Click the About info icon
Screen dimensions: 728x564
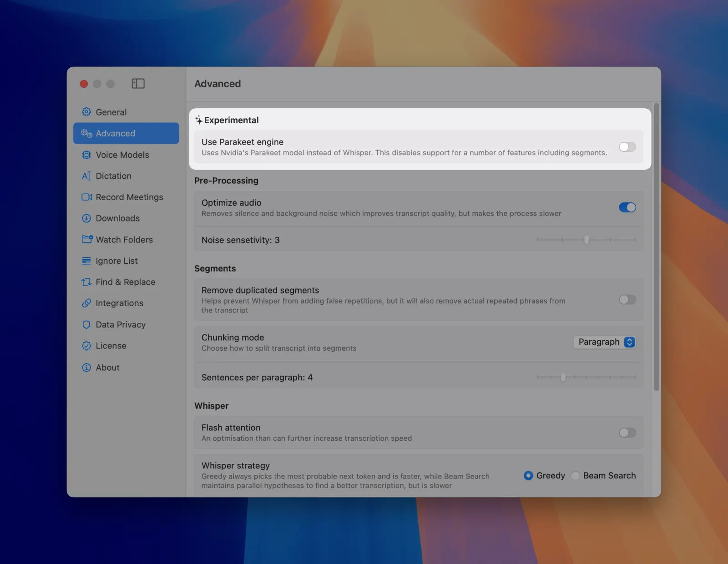(86, 368)
